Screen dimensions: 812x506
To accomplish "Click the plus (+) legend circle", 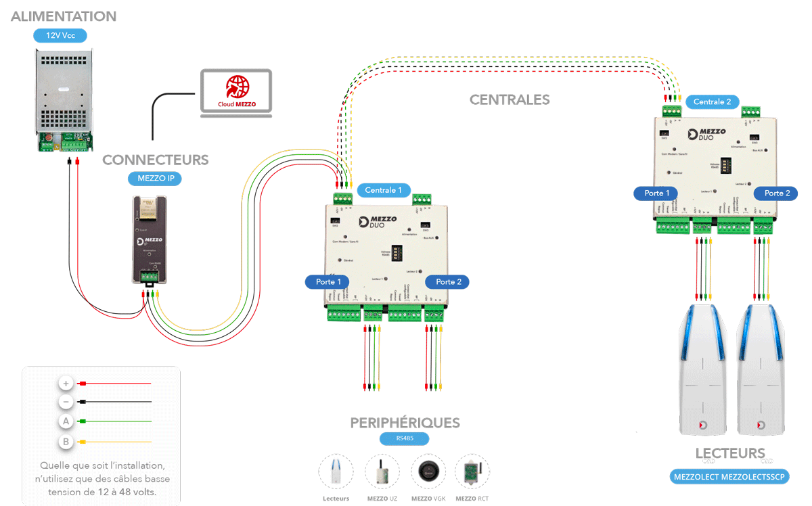I will [x=66, y=384].
